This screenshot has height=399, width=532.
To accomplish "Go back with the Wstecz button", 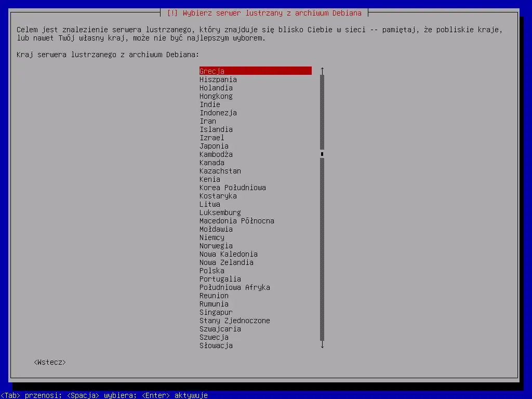I will point(50,362).
